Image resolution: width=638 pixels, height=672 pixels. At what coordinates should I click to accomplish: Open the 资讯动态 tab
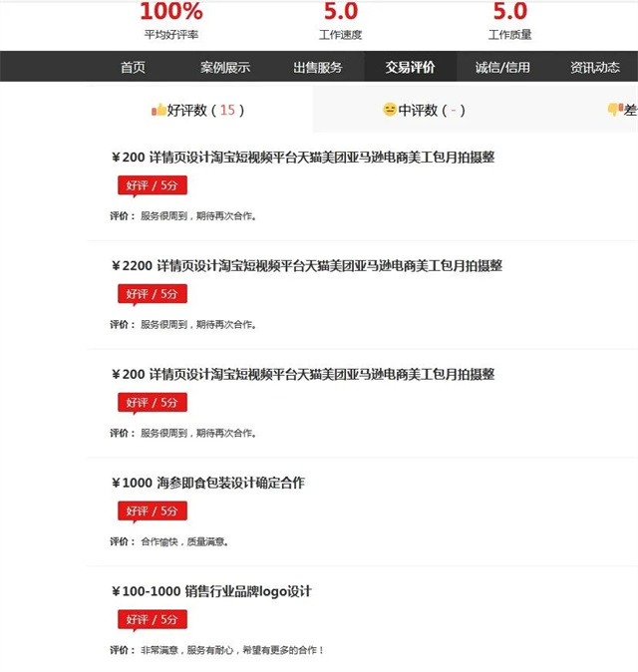pyautogui.click(x=595, y=67)
